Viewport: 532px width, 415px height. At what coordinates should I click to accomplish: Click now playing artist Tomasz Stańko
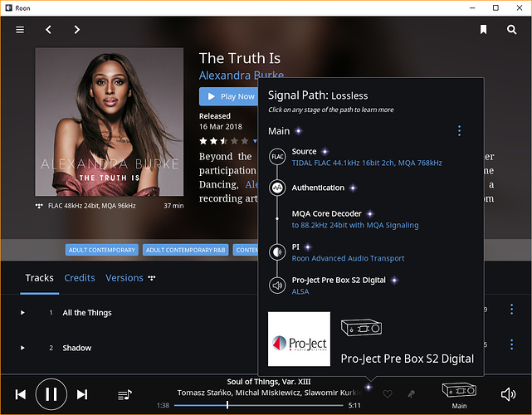205,393
